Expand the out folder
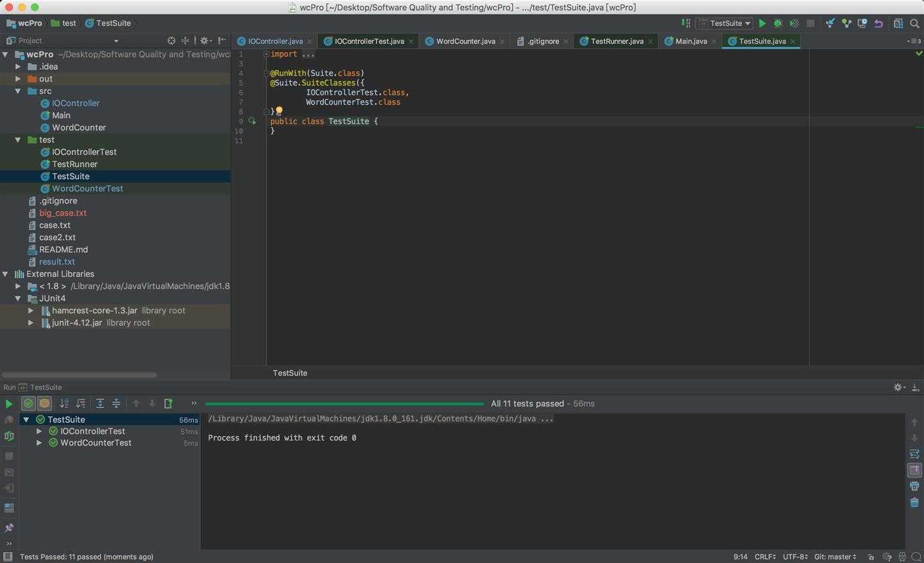 18,79
